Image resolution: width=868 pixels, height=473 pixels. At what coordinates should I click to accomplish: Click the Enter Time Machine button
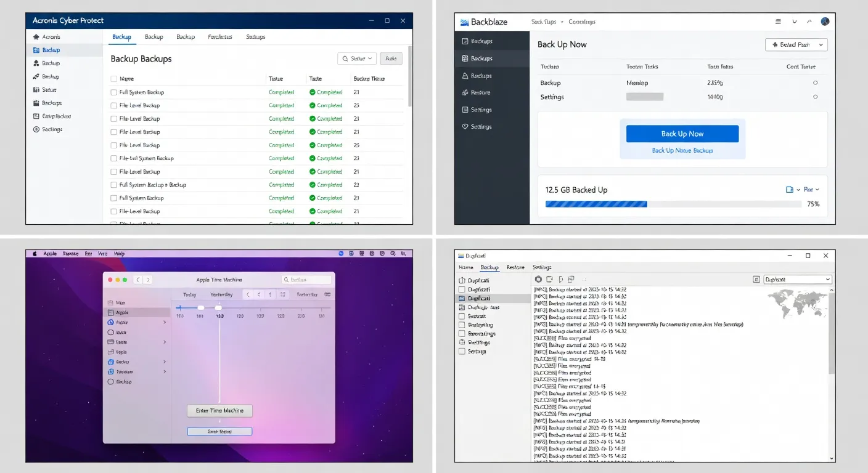(219, 410)
